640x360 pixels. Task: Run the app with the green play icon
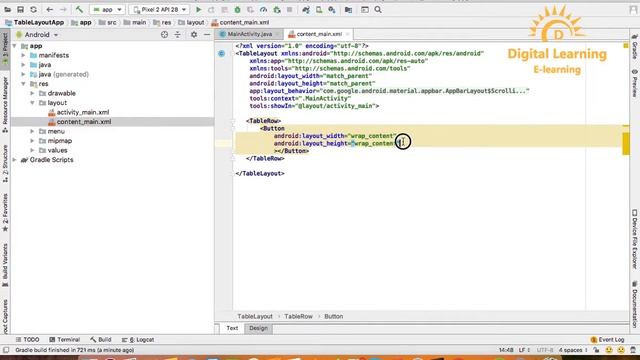(198, 9)
